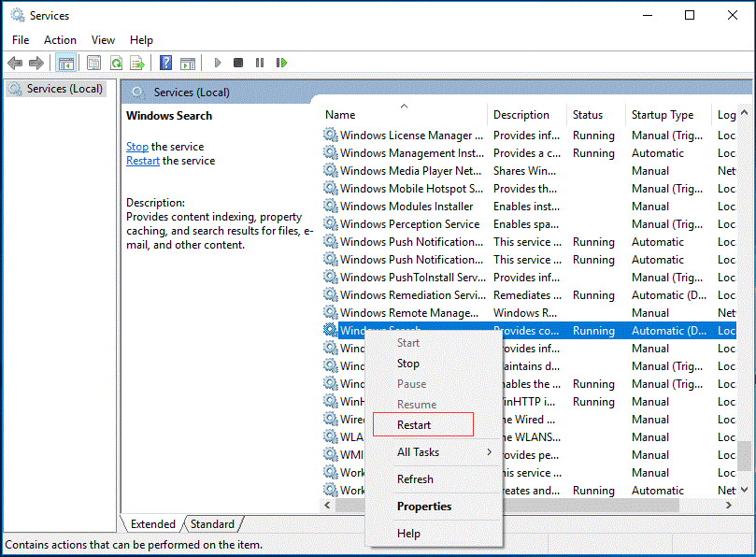
Task: Click the Restart the service link
Action: click(x=143, y=161)
